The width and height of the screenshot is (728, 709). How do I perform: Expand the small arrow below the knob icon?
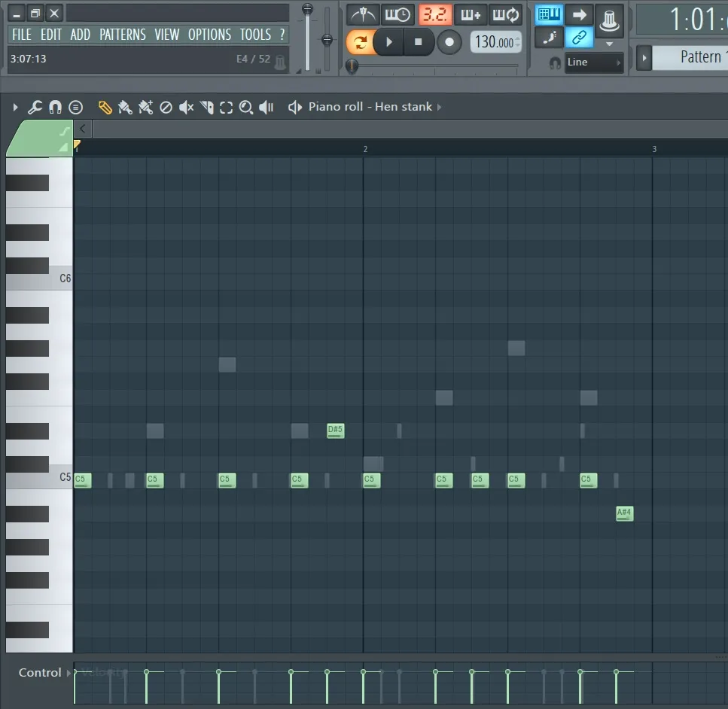click(610, 44)
